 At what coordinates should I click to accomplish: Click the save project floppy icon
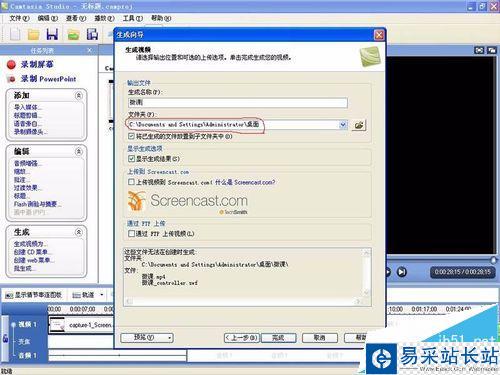coord(52,34)
